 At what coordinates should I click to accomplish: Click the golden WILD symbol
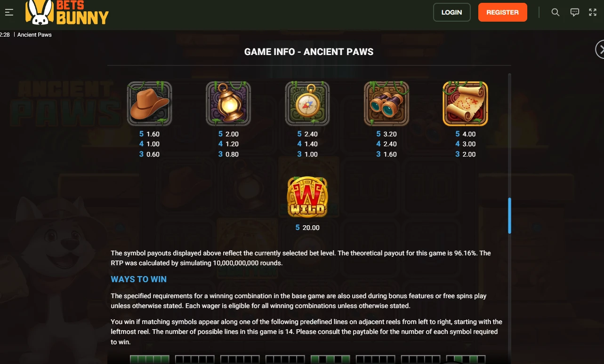pos(307,197)
